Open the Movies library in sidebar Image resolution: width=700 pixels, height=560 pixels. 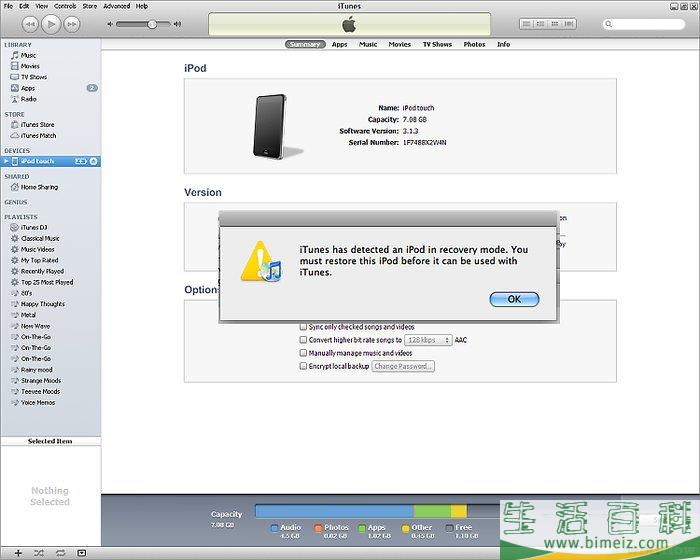(x=30, y=66)
